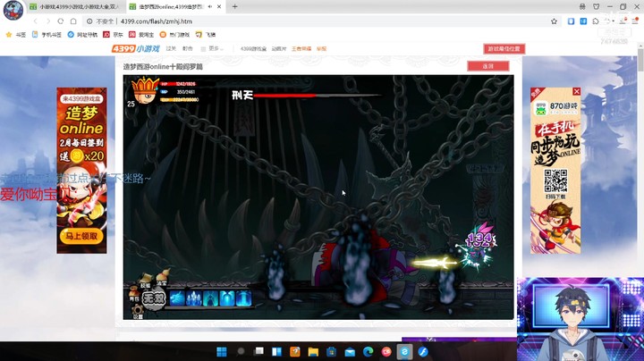
Task: Open the browser hamburger menu
Action: (x=635, y=21)
